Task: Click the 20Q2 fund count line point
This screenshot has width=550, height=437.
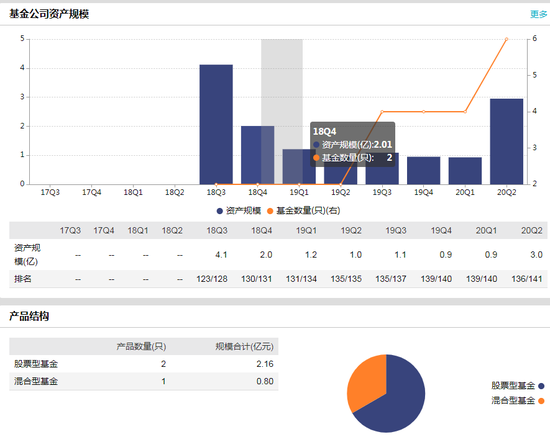Action: tap(507, 39)
